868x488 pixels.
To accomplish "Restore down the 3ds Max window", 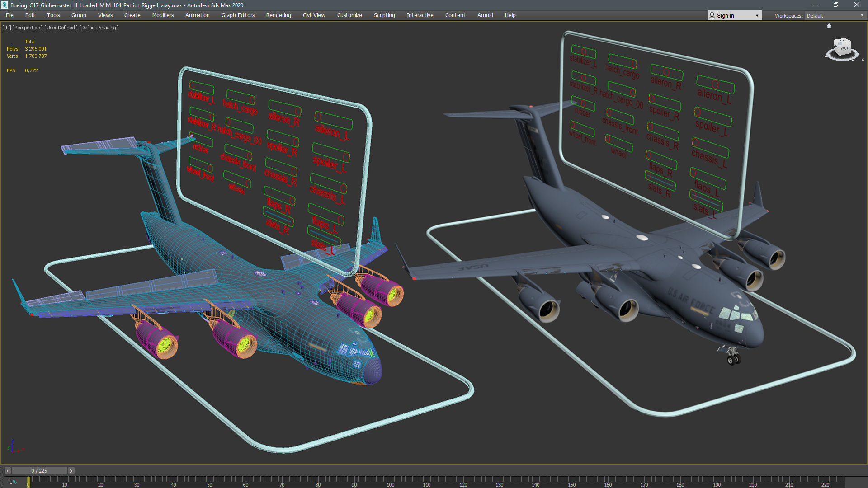I will pyautogui.click(x=836, y=5).
